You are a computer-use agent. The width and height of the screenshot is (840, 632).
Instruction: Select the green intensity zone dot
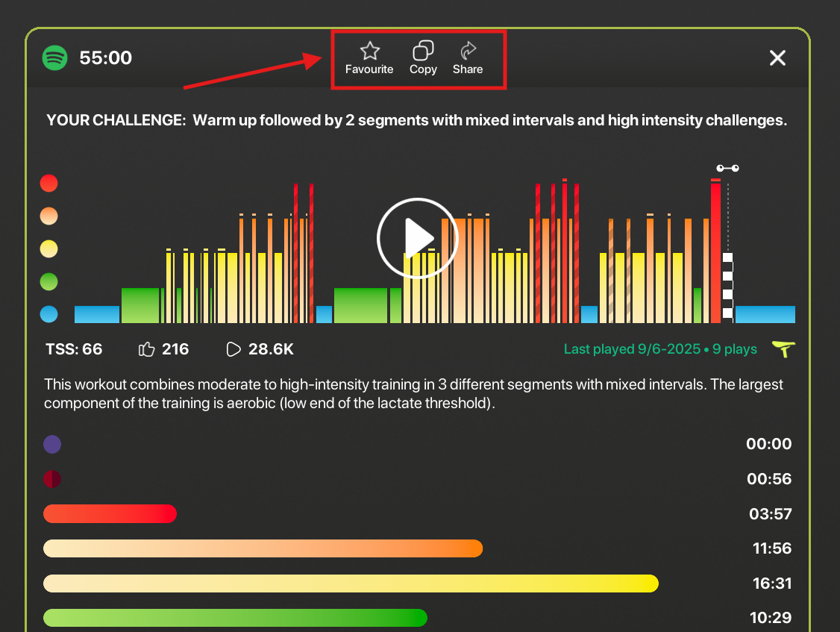[48, 281]
